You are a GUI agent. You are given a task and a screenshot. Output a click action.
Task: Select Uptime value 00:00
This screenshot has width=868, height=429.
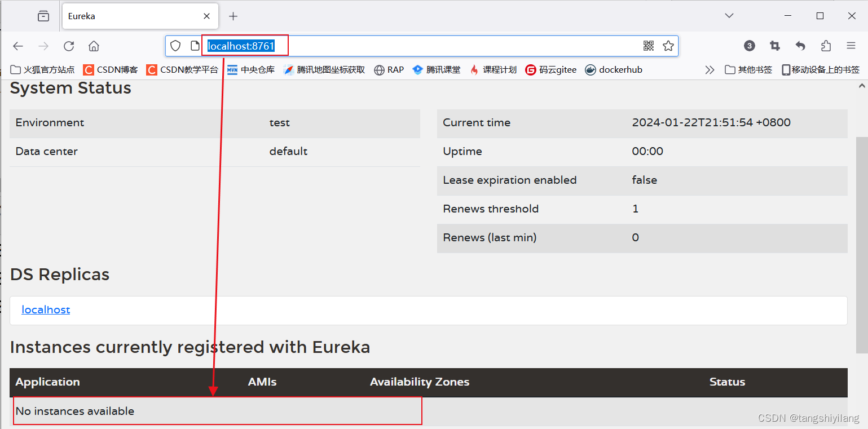[x=647, y=151]
